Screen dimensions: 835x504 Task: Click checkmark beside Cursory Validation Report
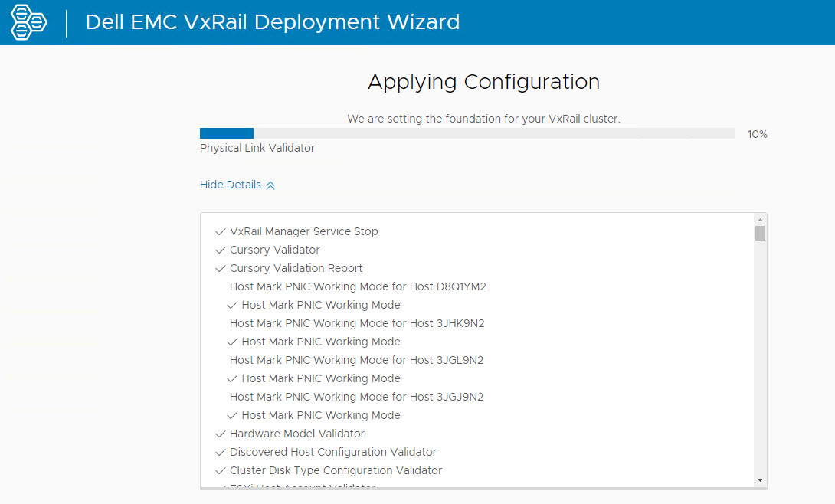(x=220, y=268)
